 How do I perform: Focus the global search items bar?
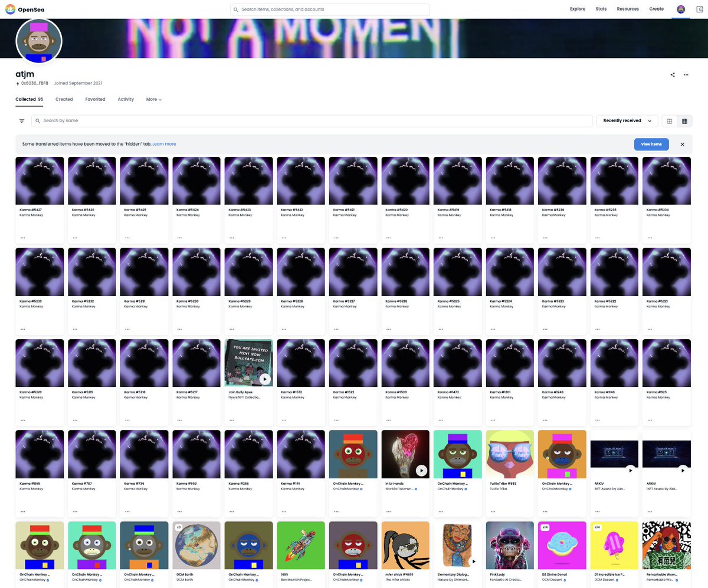click(x=330, y=9)
